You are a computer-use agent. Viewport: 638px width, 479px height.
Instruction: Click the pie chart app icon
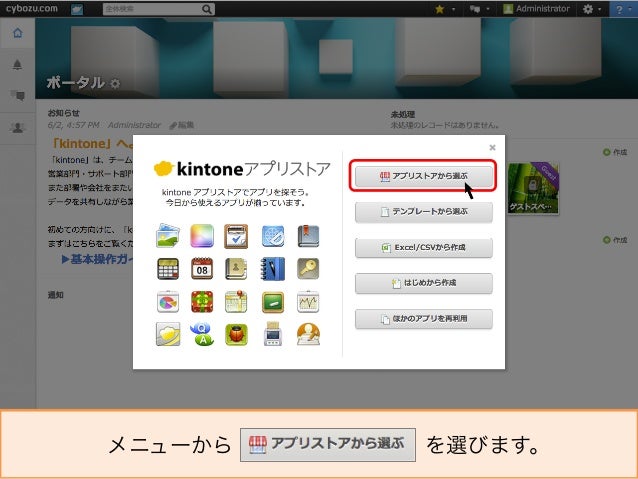tap(168, 302)
